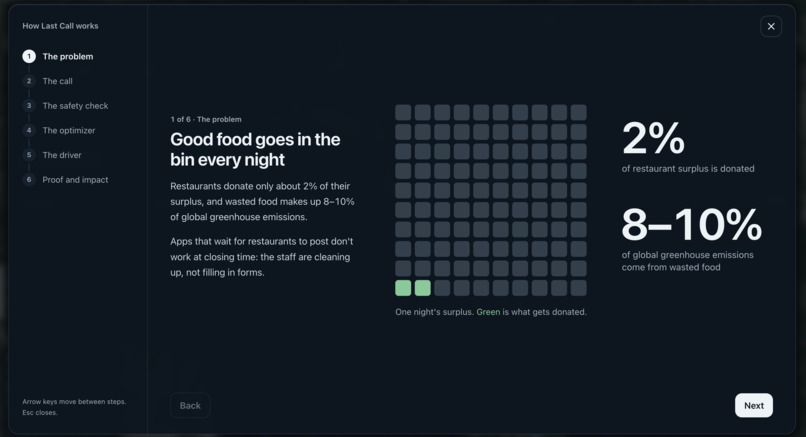Open The safety check step
Screen dimensions: 806x437
coord(76,105)
